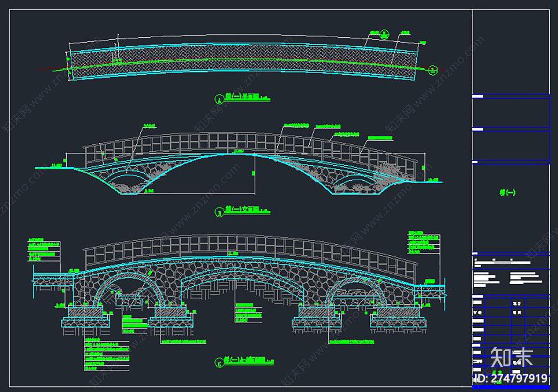The height and width of the screenshot is (392, 558).
Task: Select the green 桥(一) text in title block
Action: tap(507, 192)
